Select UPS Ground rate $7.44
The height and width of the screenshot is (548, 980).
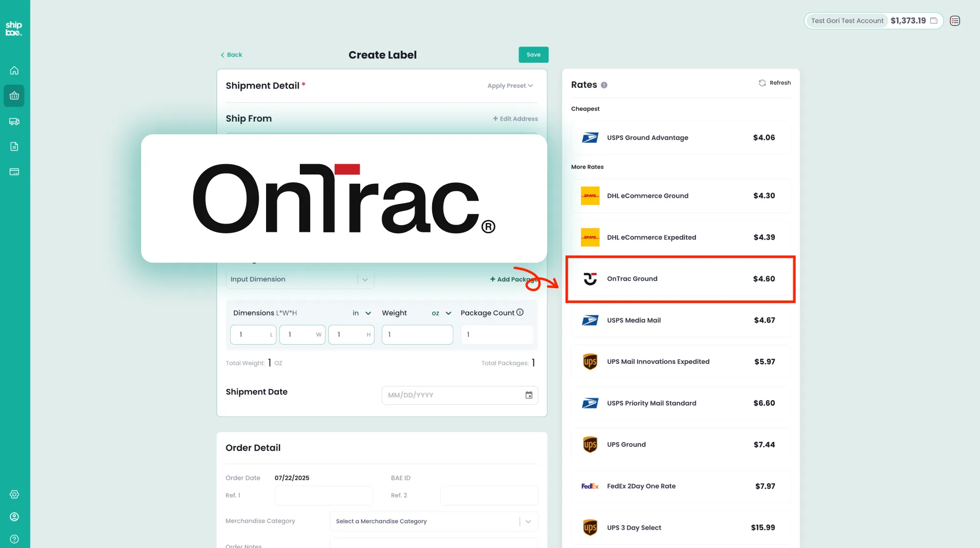[681, 445]
